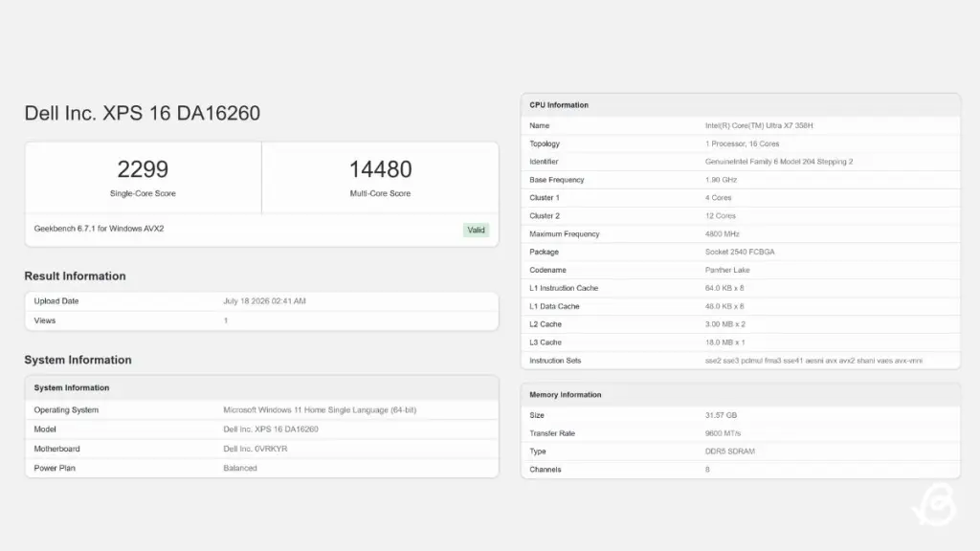Click the Result Information heading
Image resolution: width=980 pixels, height=551 pixels.
coord(75,276)
